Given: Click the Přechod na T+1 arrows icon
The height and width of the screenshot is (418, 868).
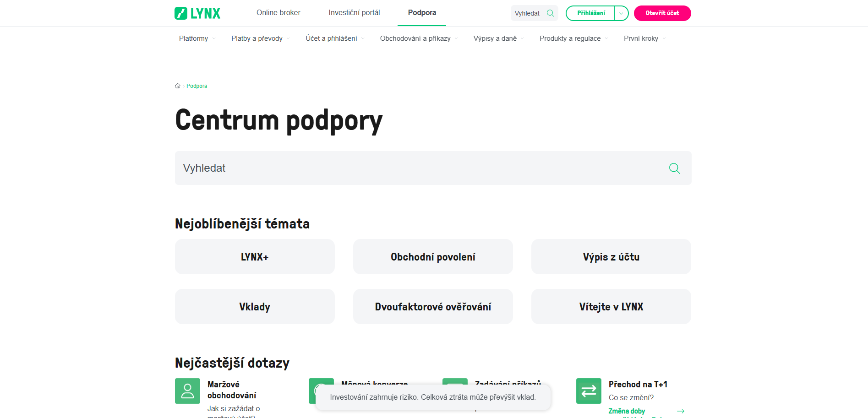Looking at the screenshot, I should coord(589,391).
